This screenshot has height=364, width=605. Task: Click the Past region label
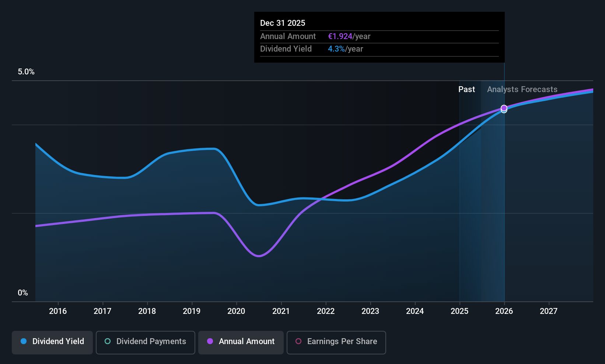pyautogui.click(x=466, y=89)
